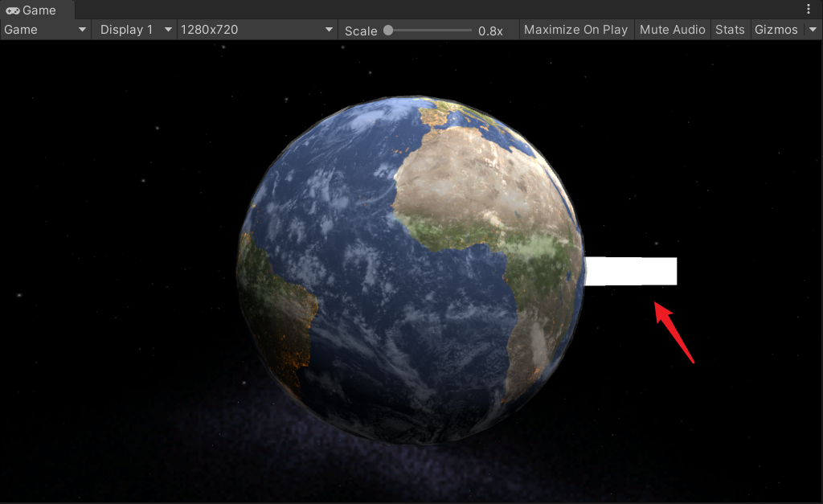The height and width of the screenshot is (504, 823).
Task: Toggle Maximize On Play
Action: point(575,30)
